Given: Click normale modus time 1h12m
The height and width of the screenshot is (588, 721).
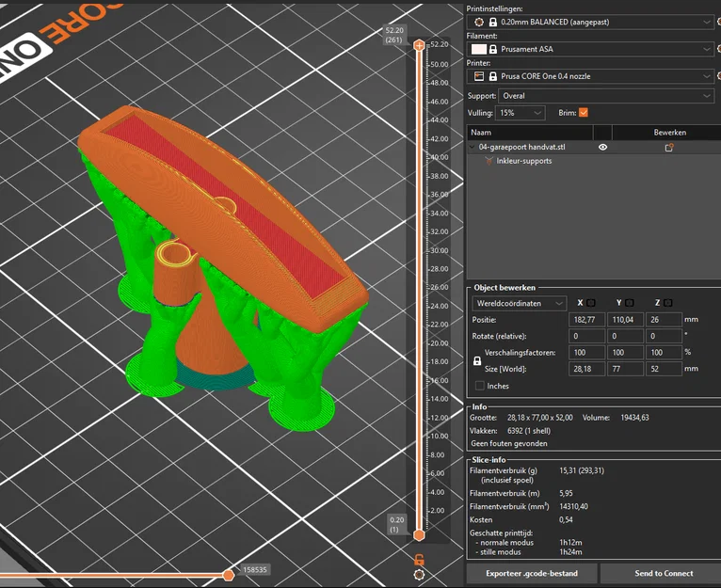Looking at the screenshot, I should [x=570, y=543].
